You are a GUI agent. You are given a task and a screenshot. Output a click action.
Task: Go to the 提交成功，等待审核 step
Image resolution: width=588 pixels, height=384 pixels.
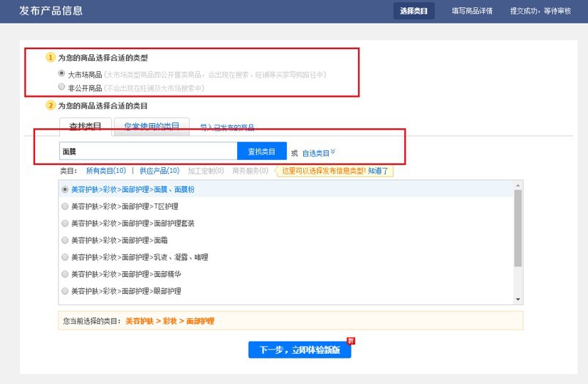[x=540, y=11]
